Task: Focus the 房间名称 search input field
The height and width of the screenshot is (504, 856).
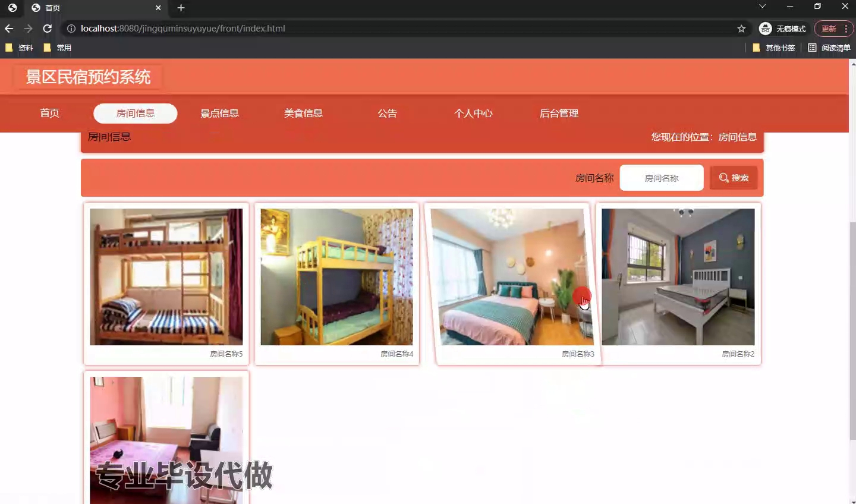Action: (662, 178)
